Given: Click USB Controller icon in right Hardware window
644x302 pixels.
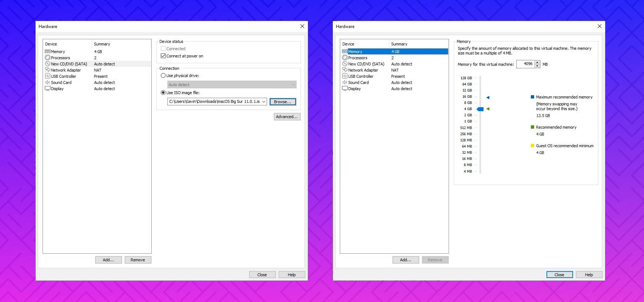Looking at the screenshot, I should [345, 76].
